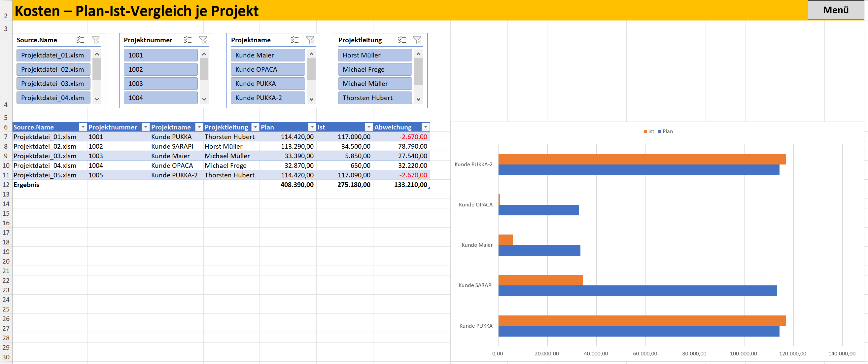Select Kunde PUKKA slicer item
The height and width of the screenshot is (364, 868).
(267, 83)
